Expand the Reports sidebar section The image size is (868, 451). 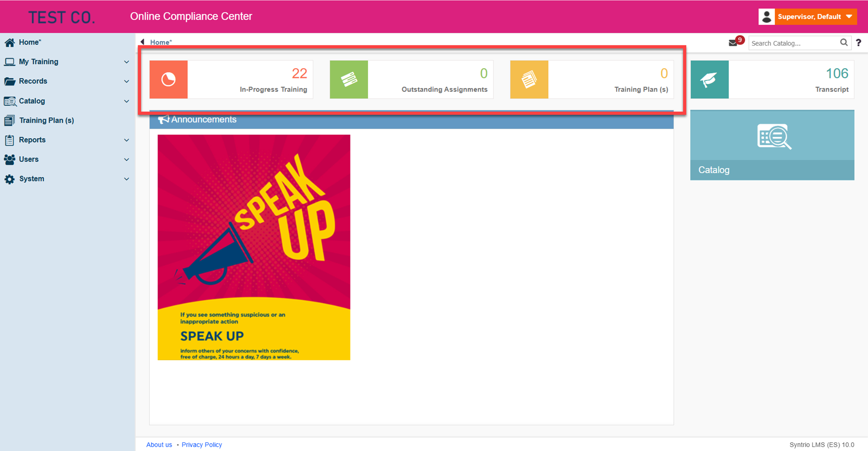pos(126,140)
